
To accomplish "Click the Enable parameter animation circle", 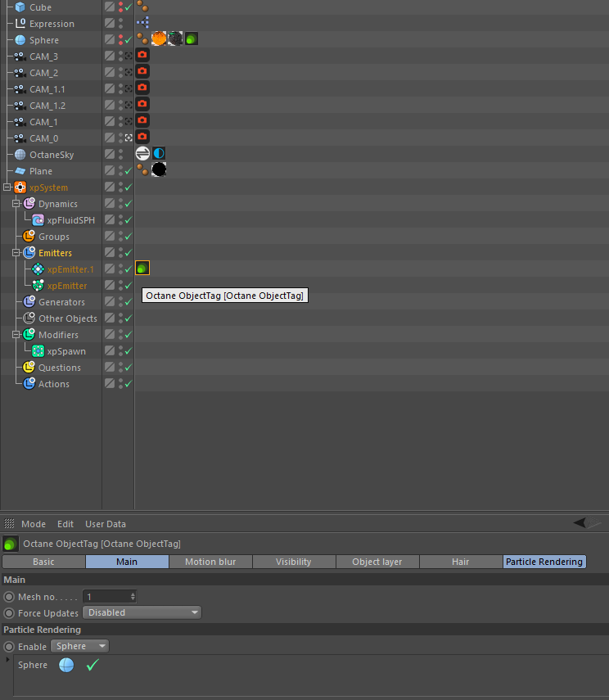I will point(9,647).
